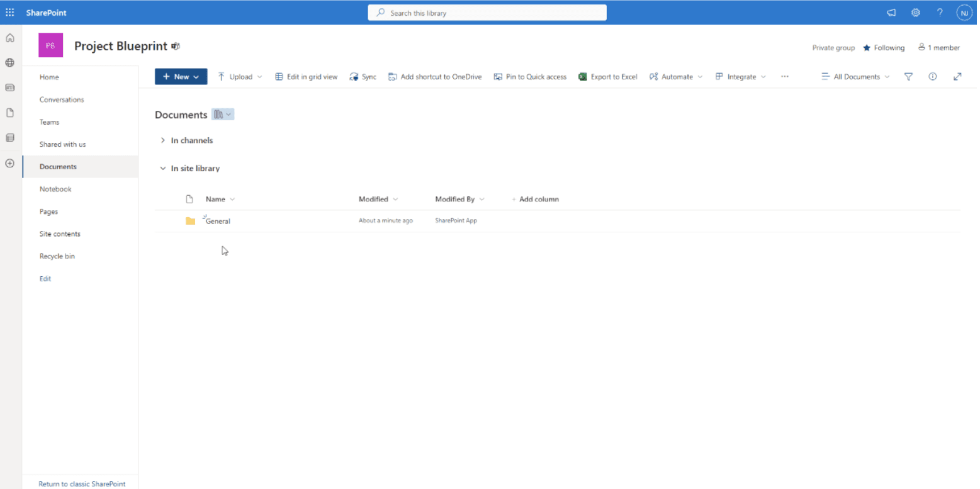Expand the In channels section

(x=162, y=140)
